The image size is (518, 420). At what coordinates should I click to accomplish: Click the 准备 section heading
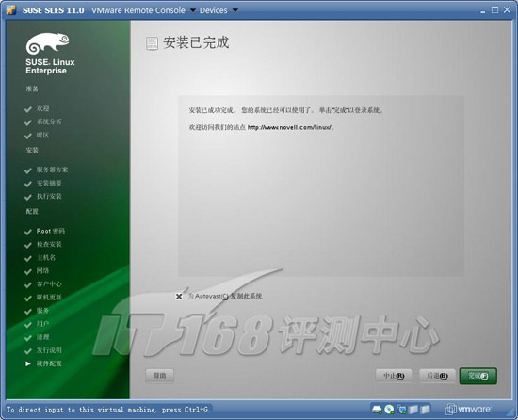point(32,89)
